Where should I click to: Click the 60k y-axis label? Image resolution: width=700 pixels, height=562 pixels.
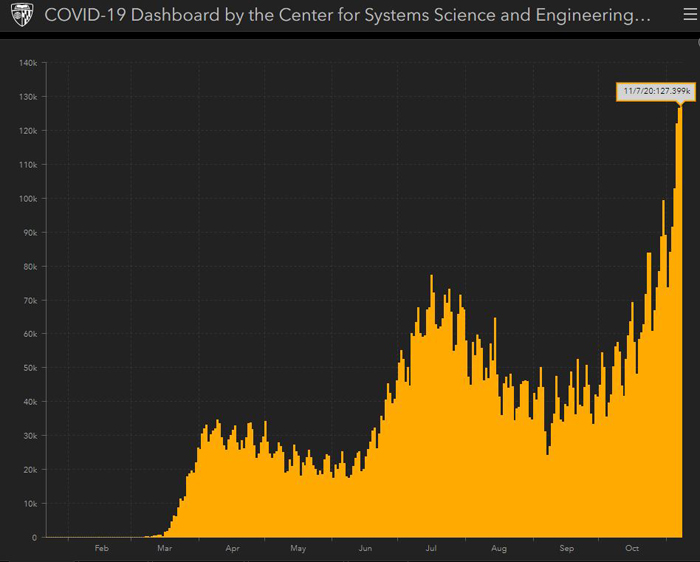click(x=30, y=334)
